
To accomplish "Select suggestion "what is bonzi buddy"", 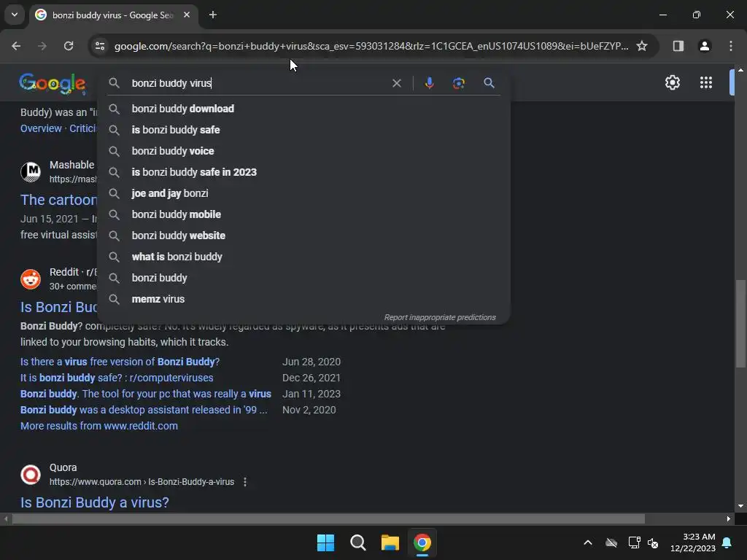I will 304,257.
